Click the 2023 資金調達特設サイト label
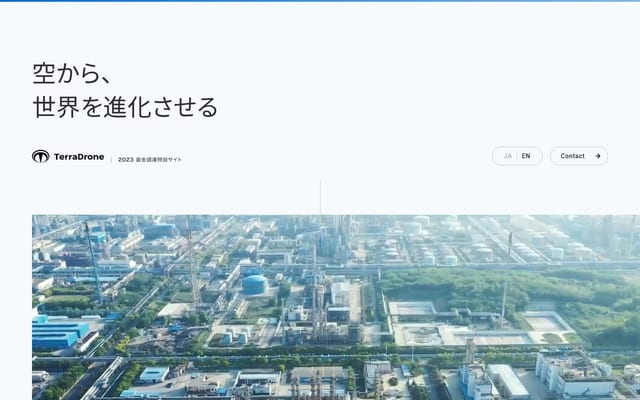640x400 pixels. point(150,160)
